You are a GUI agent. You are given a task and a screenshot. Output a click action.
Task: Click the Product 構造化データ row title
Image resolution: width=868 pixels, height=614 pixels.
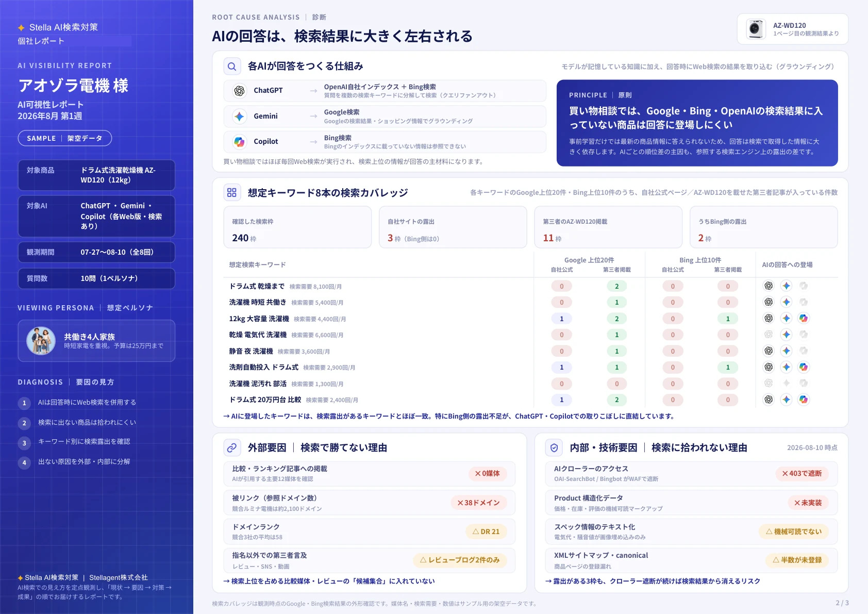point(589,499)
